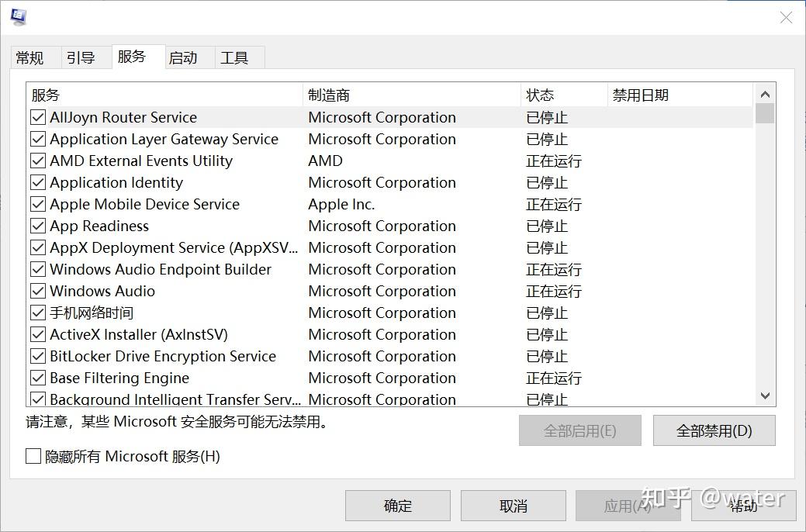
Task: Click the scrollbar down arrow
Action: click(x=765, y=396)
